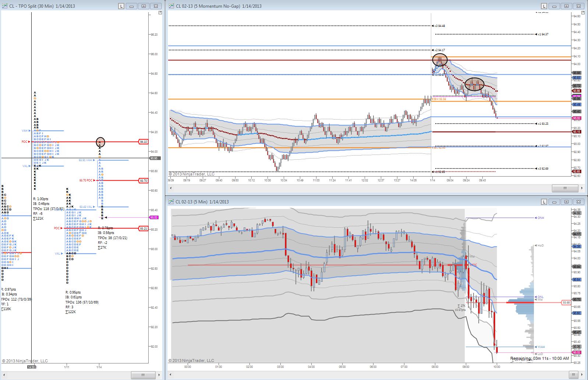Maximize the TPO Split chart window
The height and width of the screenshot is (380, 588).
point(144,6)
